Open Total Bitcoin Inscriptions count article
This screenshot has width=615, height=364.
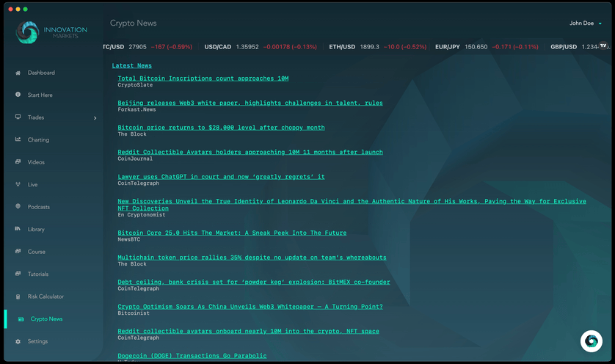203,79
